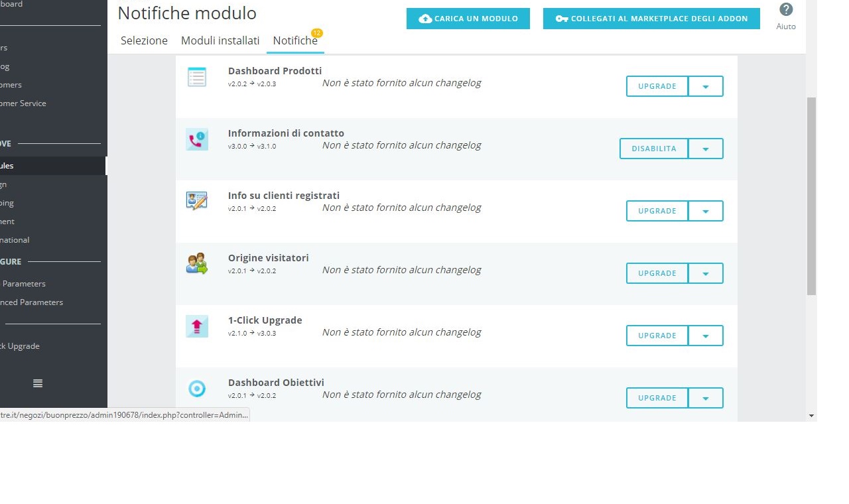Click version text v2.1.0 → v3.0.3
849x504 pixels.
[252, 333]
